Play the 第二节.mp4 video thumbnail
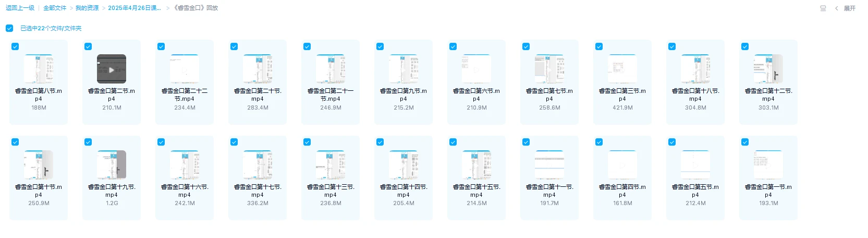 click(112, 69)
